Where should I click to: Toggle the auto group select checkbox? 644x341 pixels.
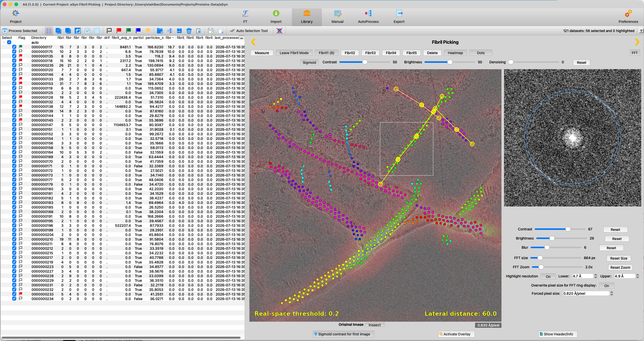click(x=9, y=42)
